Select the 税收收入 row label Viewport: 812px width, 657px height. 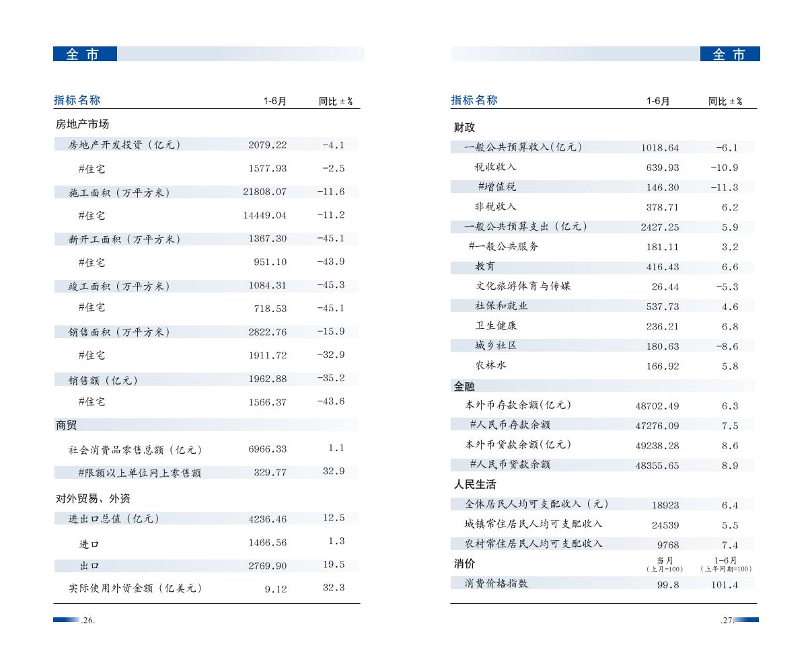pos(495,167)
